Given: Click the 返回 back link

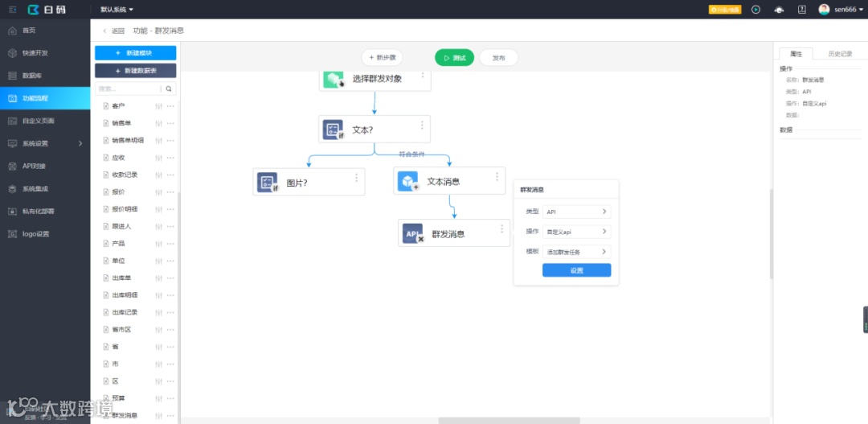Looking at the screenshot, I should point(114,31).
